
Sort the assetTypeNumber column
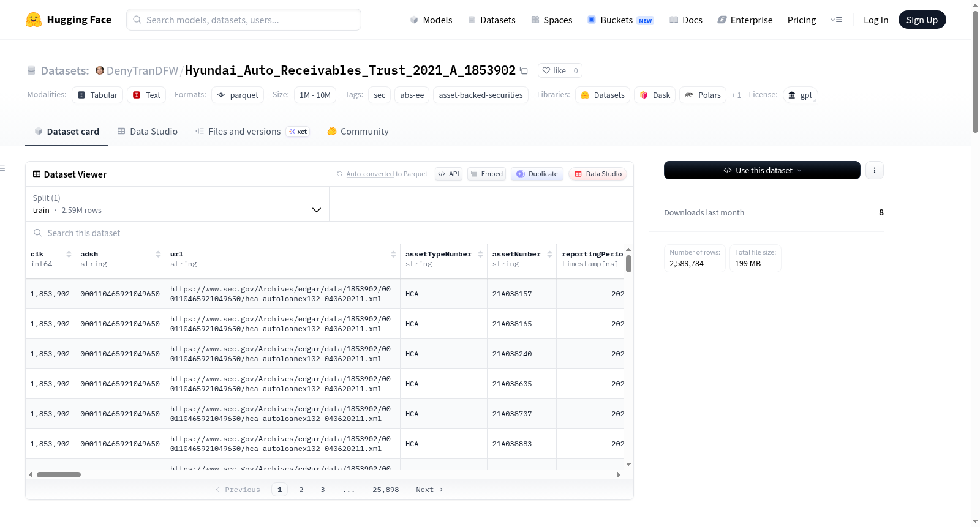[480, 254]
